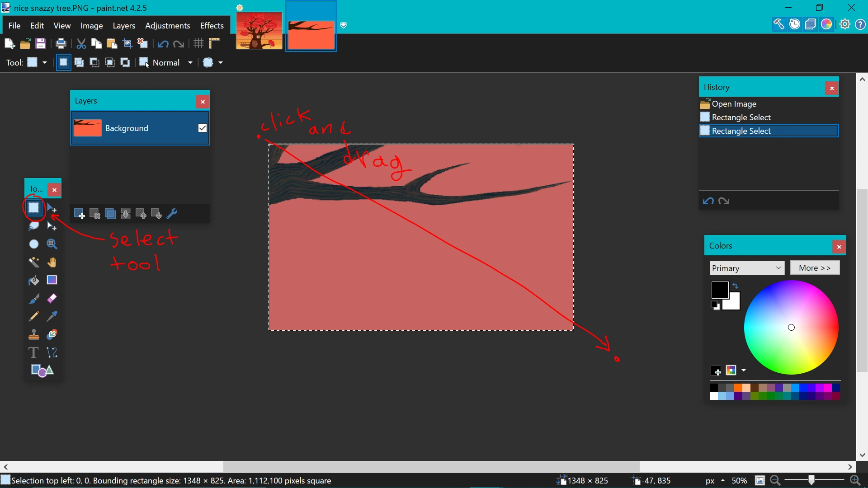Select the Magic Wand tool

[34, 263]
